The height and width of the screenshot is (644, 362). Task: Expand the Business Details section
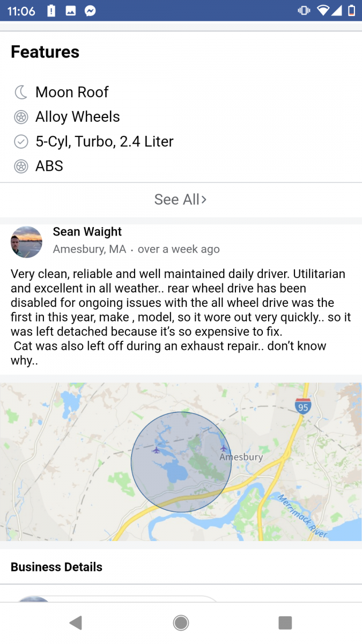point(56,567)
